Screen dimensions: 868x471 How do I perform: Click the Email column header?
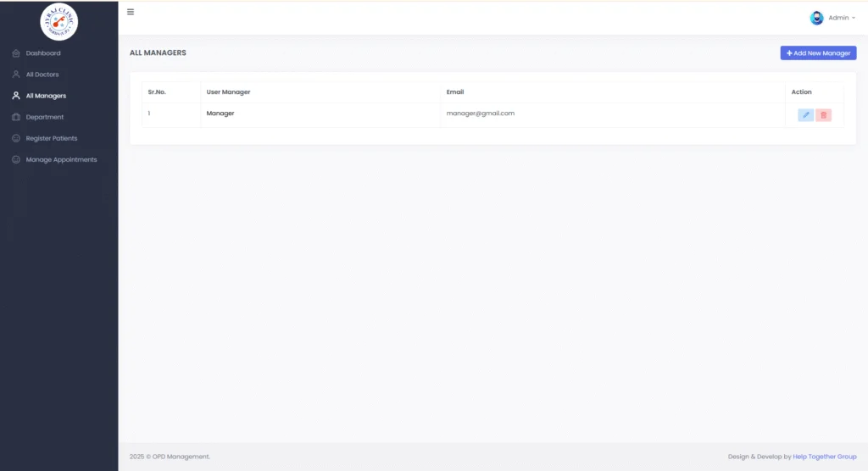[x=455, y=91]
